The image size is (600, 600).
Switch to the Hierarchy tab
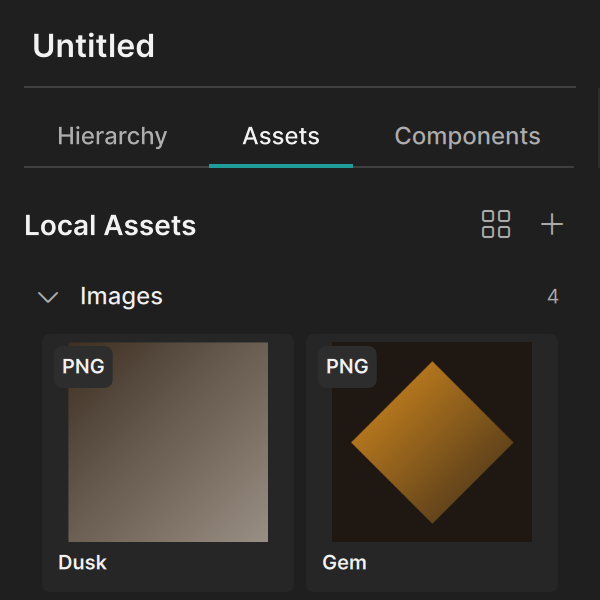[x=112, y=136]
